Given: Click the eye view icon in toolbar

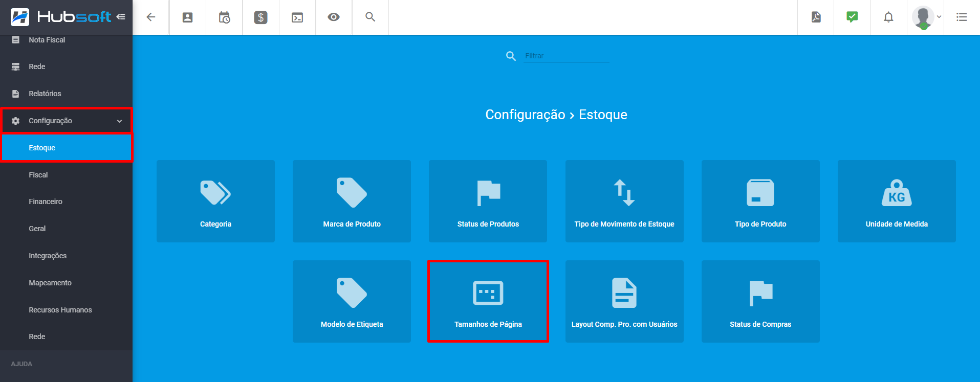Looking at the screenshot, I should click(x=334, y=17).
